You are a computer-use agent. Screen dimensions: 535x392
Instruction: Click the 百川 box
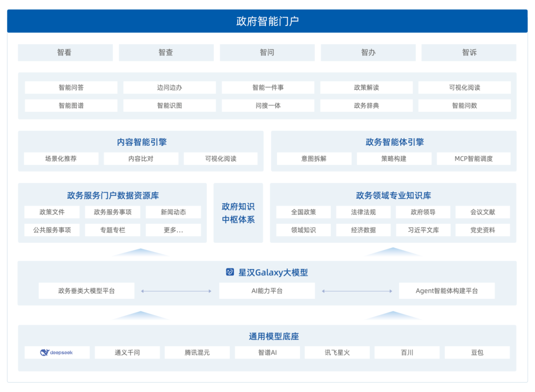tap(407, 352)
